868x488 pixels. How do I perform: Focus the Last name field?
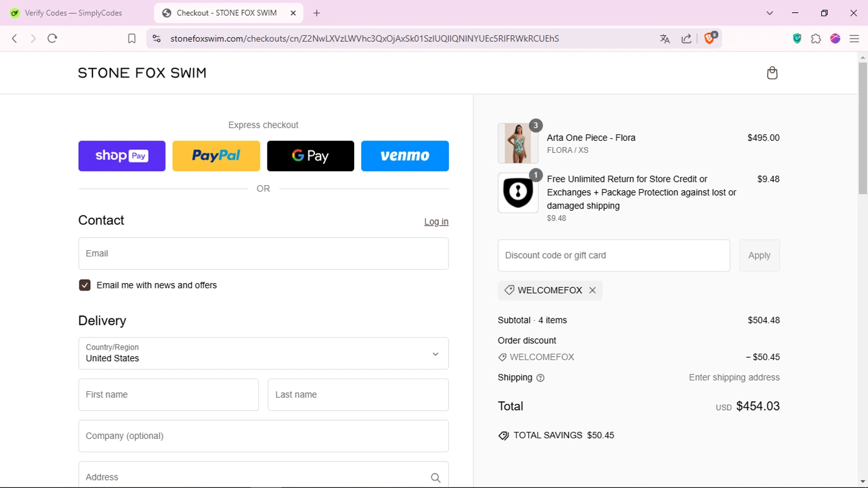[358, 395]
